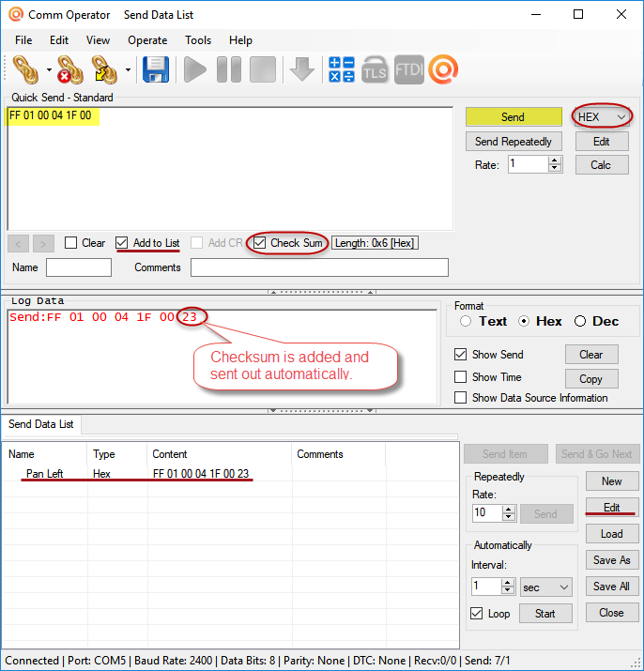Uncheck the Loop checkbox
Screen dimensions: 644x671
click(x=476, y=613)
